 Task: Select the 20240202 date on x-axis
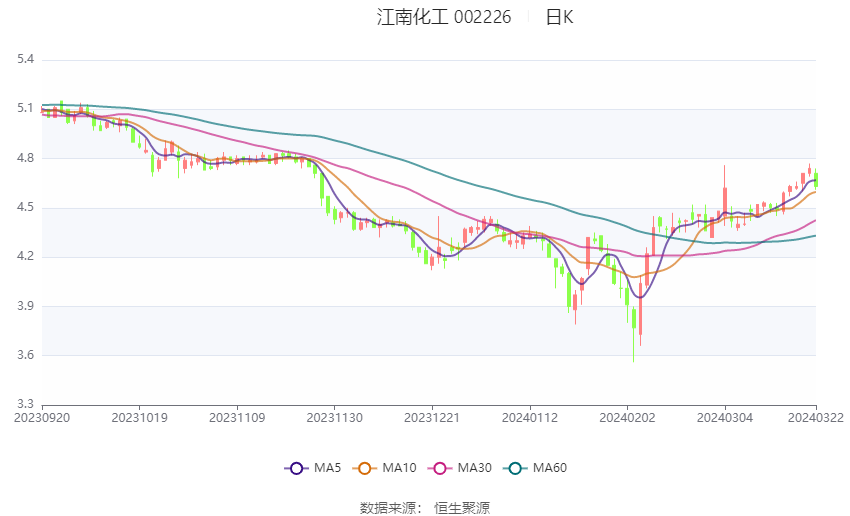coord(626,417)
